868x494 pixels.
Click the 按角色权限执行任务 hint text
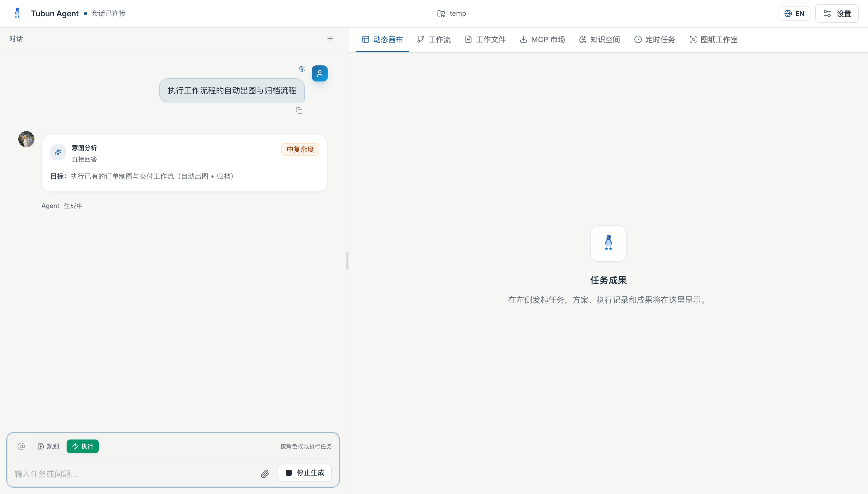click(x=306, y=446)
